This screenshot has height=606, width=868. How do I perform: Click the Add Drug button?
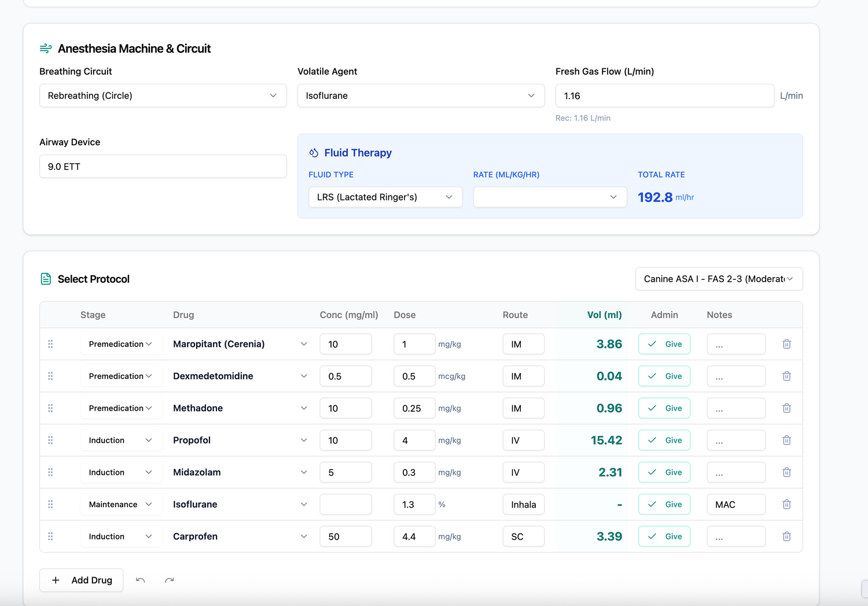click(82, 580)
